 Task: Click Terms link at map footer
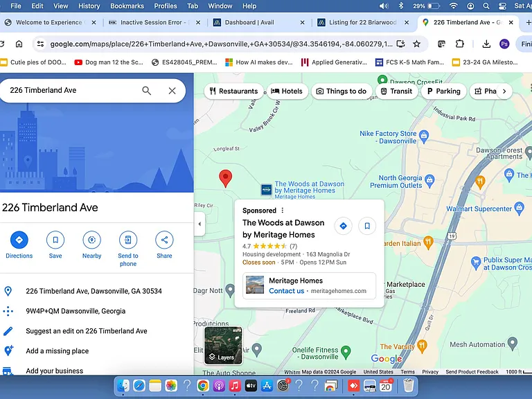pos(407,372)
